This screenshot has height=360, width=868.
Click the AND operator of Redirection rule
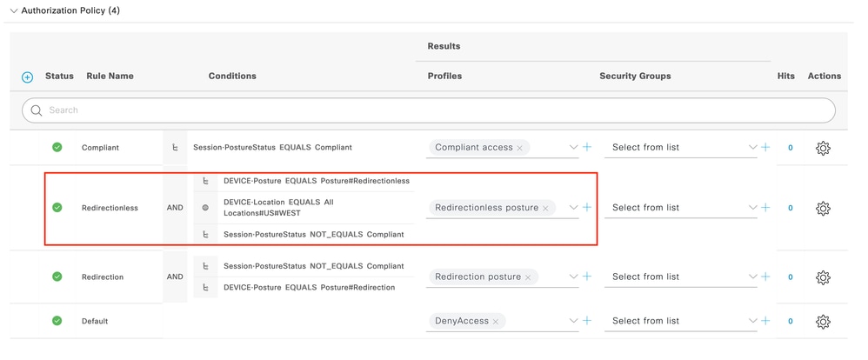[175, 277]
